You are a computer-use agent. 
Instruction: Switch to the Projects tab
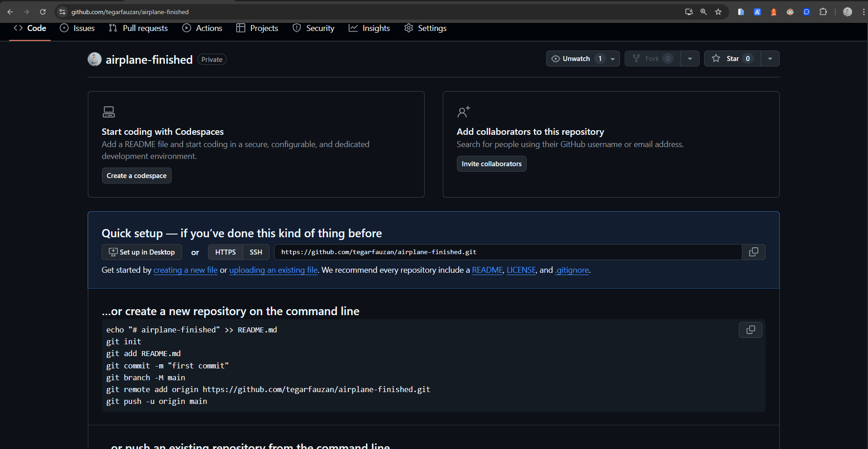(x=257, y=28)
